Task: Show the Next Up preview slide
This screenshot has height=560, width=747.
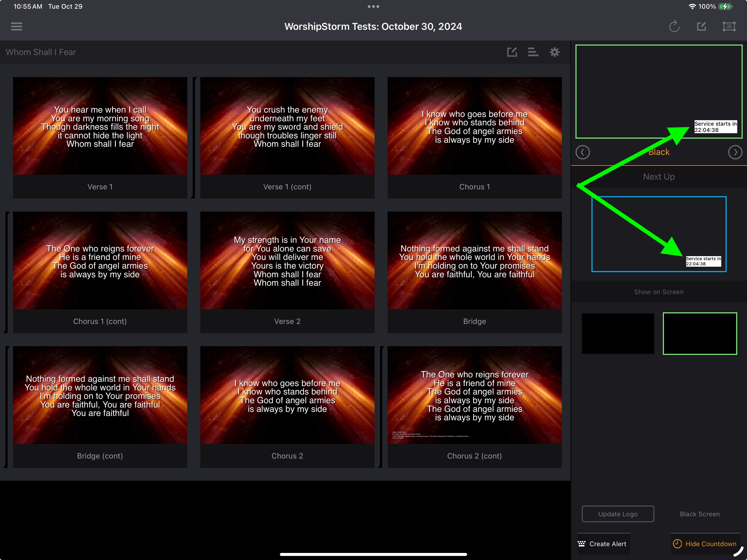Action: (659, 234)
